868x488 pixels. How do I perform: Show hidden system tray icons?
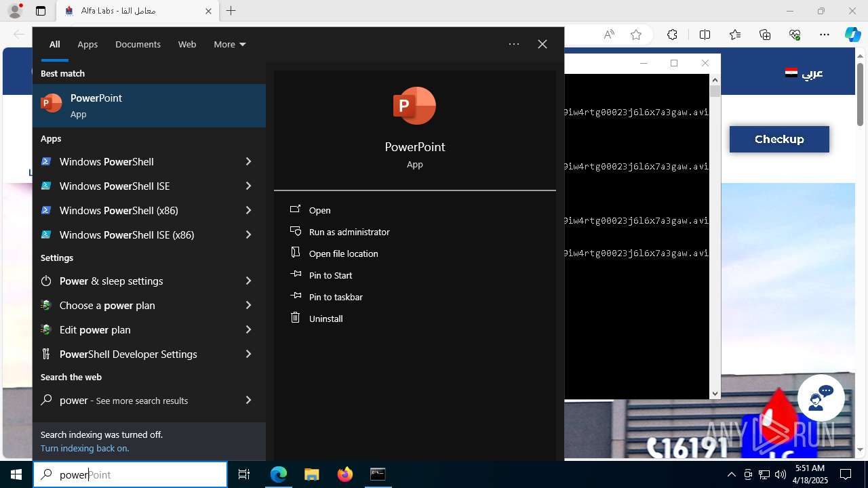(x=731, y=474)
